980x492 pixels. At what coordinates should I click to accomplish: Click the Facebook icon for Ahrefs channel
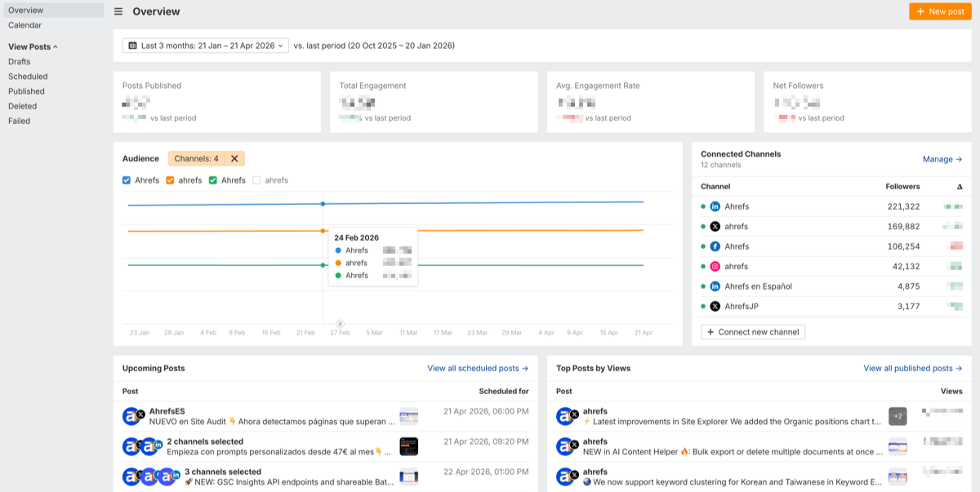coord(715,246)
